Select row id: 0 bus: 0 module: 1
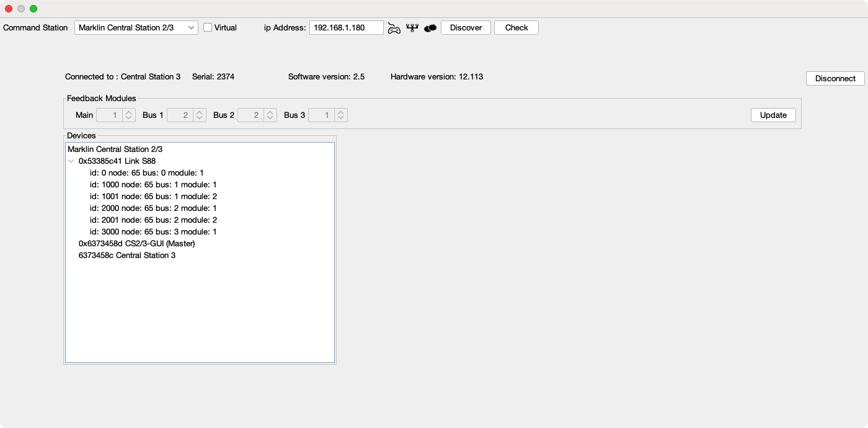This screenshot has width=868, height=428. pyautogui.click(x=146, y=173)
